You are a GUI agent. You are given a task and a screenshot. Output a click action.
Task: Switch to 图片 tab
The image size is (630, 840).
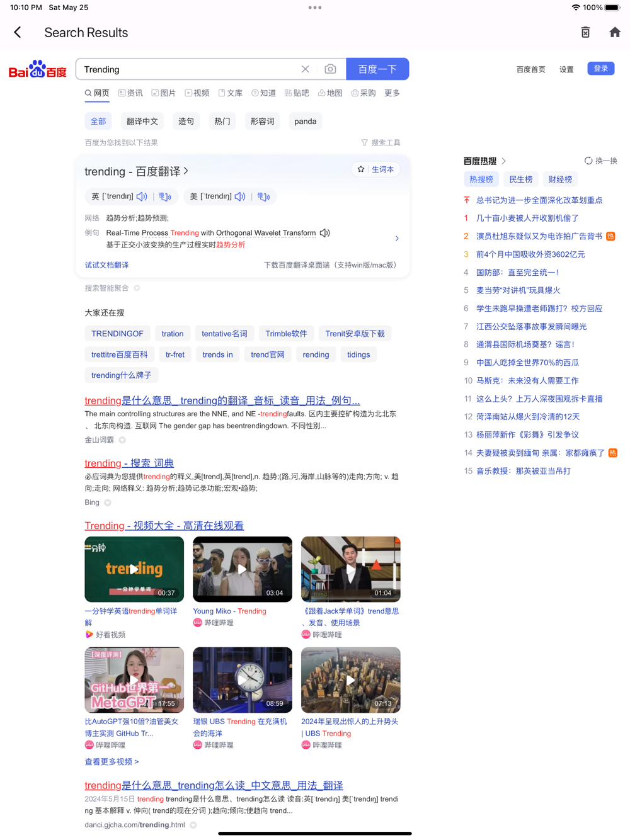tap(164, 93)
